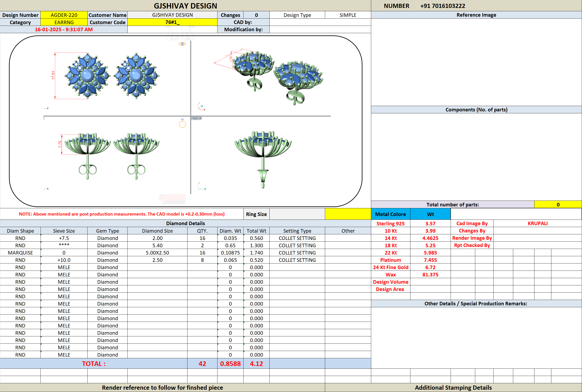This screenshot has height=392, width=582.
Task: Select the Diamond Details section header
Action: [x=185, y=223]
